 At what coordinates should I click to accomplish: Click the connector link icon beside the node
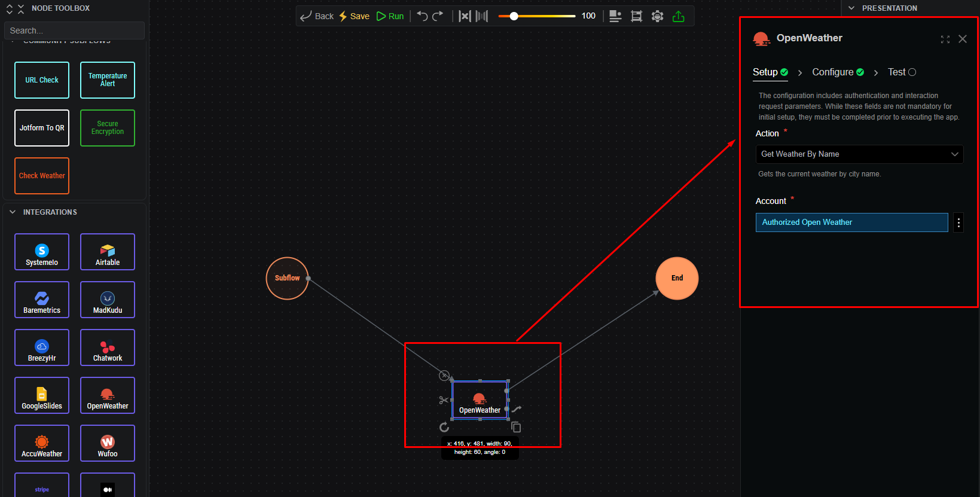[517, 410]
